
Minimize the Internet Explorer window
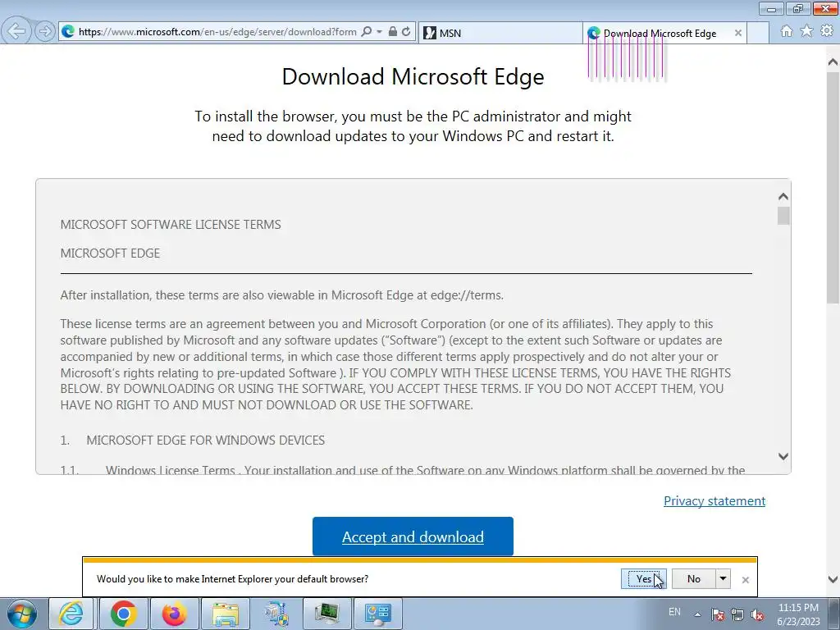pos(772,9)
